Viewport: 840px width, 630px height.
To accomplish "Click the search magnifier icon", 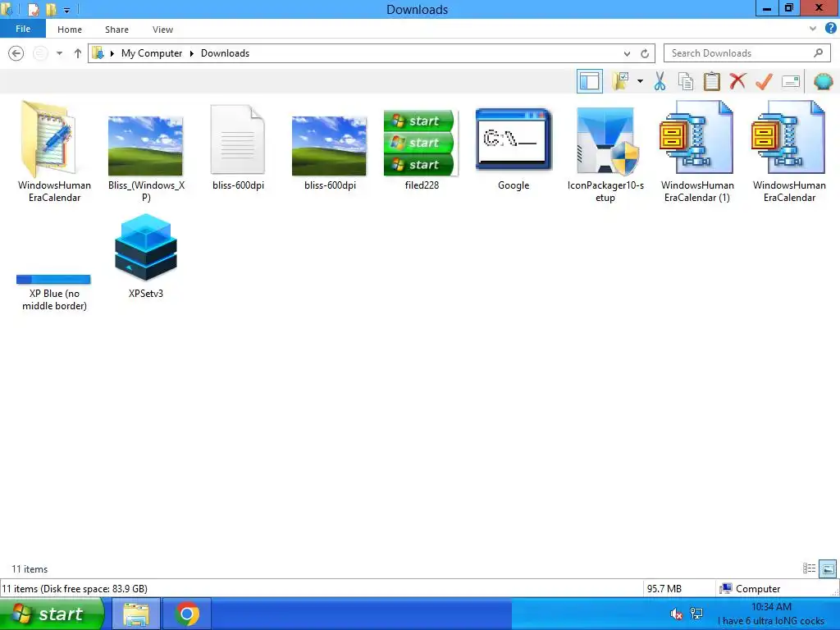I will tap(818, 53).
